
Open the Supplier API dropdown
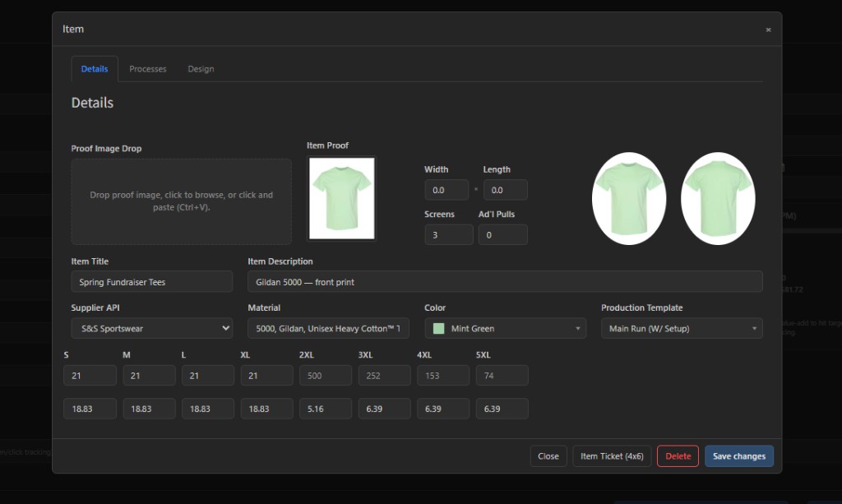[x=152, y=328]
